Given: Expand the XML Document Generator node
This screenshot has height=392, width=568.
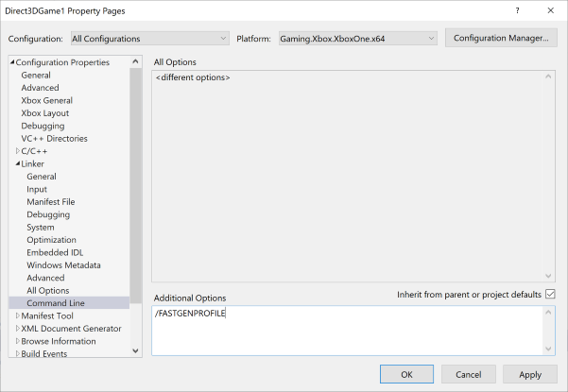Looking at the screenshot, I should point(18,329).
